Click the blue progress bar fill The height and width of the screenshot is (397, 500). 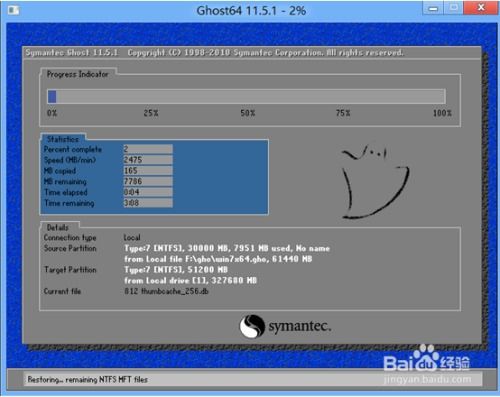[x=52, y=97]
